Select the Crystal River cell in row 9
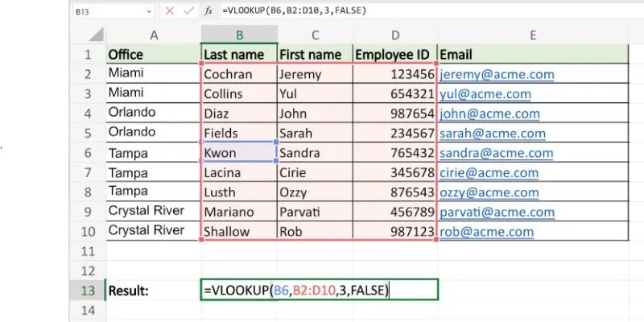Image resolution: width=644 pixels, height=322 pixels. (x=154, y=212)
